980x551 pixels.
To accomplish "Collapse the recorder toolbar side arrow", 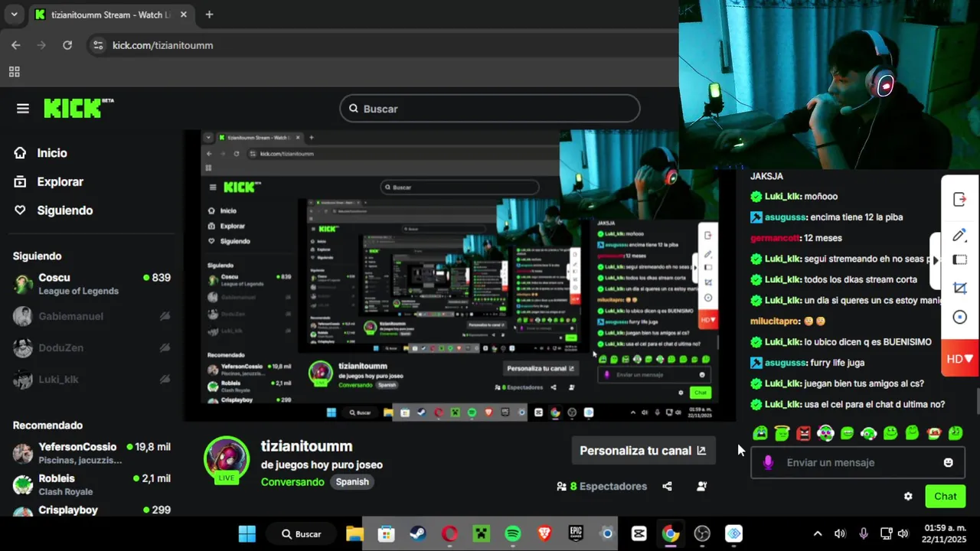I will point(935,260).
